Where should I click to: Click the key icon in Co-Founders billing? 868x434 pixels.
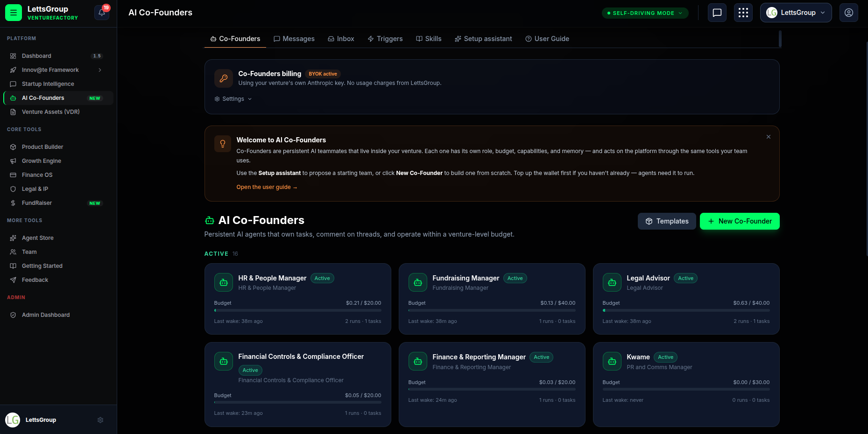[224, 78]
